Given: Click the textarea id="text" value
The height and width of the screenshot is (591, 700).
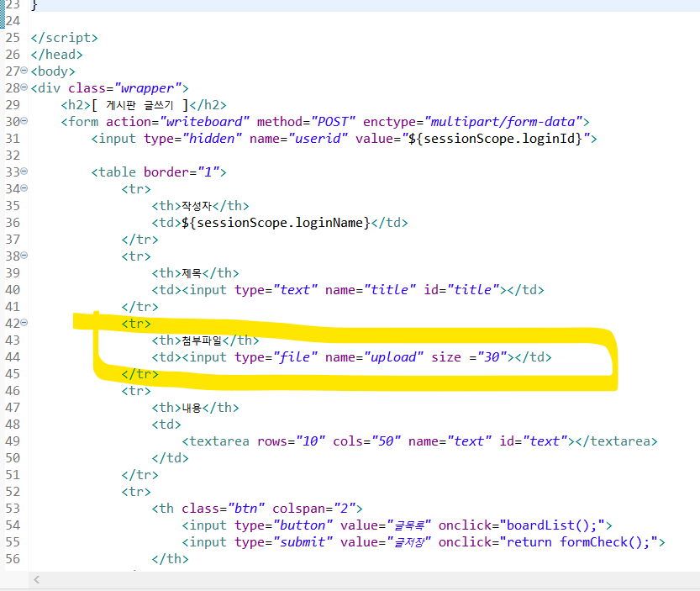Looking at the screenshot, I should [x=545, y=441].
